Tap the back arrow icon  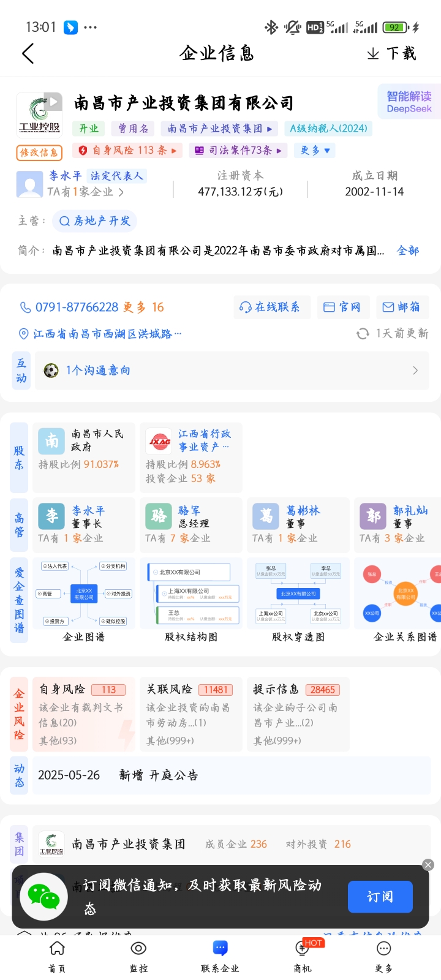(x=28, y=54)
